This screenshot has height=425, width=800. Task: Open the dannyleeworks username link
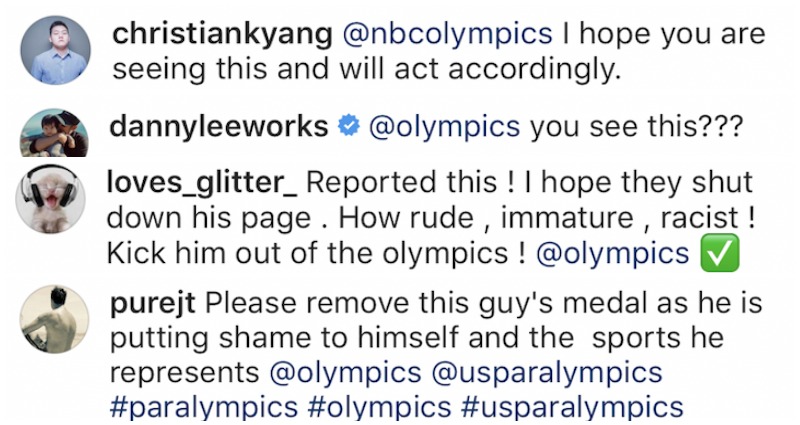[x=219, y=126]
